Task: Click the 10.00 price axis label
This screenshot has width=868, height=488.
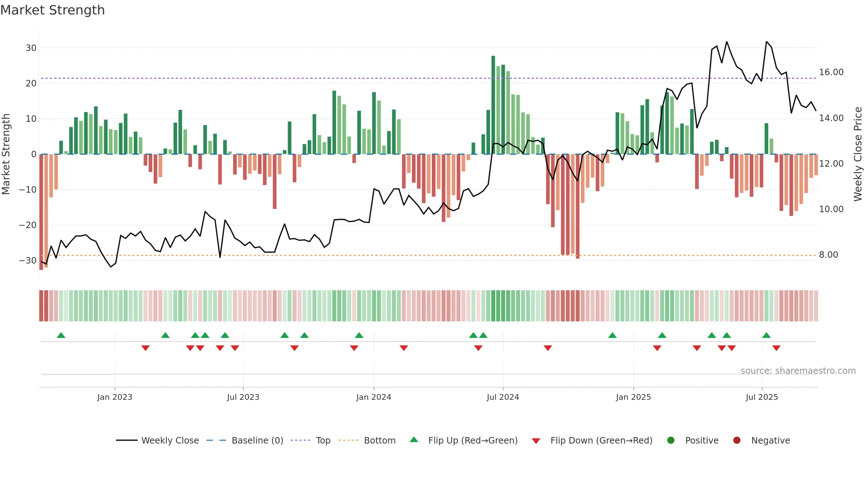Action: 831,209
